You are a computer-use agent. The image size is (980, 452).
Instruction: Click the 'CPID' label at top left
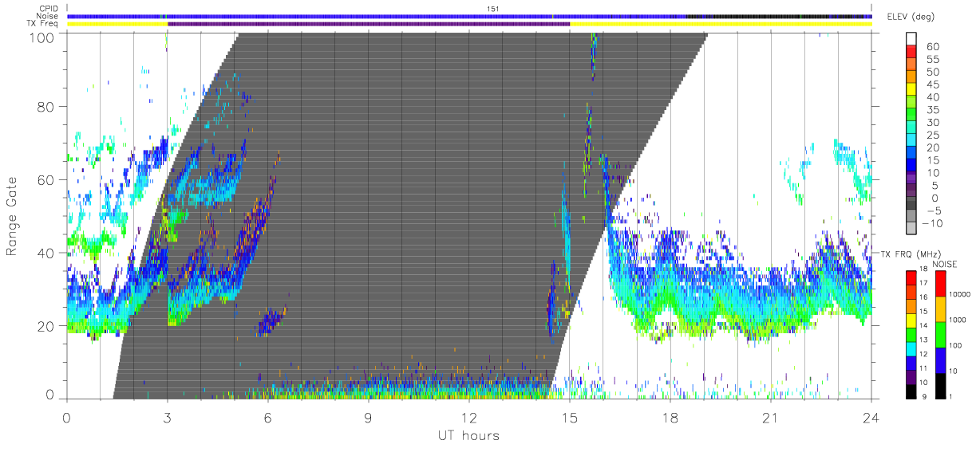49,8
